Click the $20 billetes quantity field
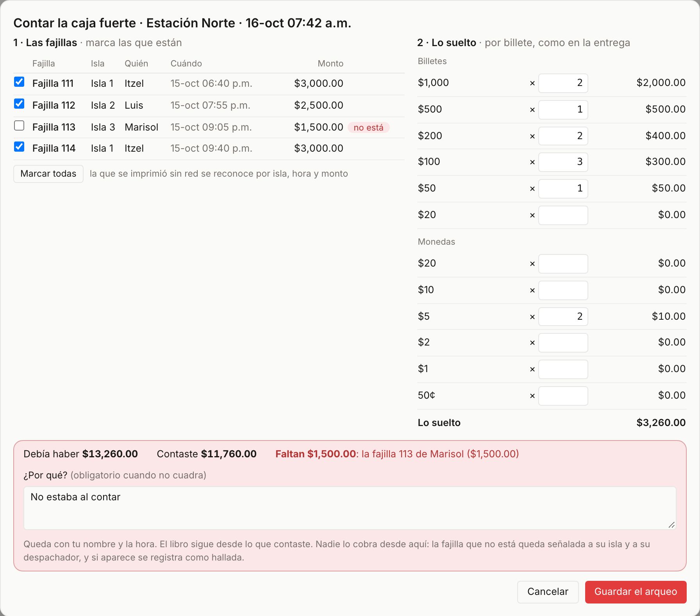 [563, 215]
